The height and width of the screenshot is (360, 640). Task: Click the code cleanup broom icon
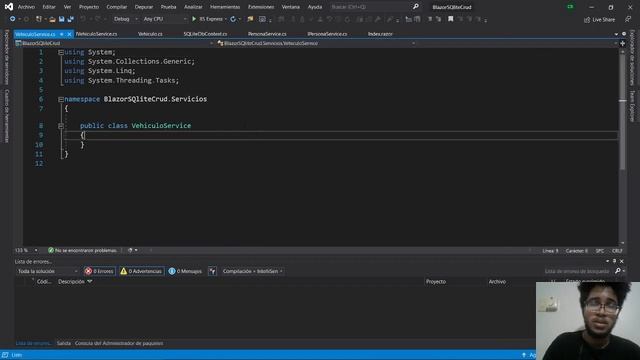[x=130, y=250]
